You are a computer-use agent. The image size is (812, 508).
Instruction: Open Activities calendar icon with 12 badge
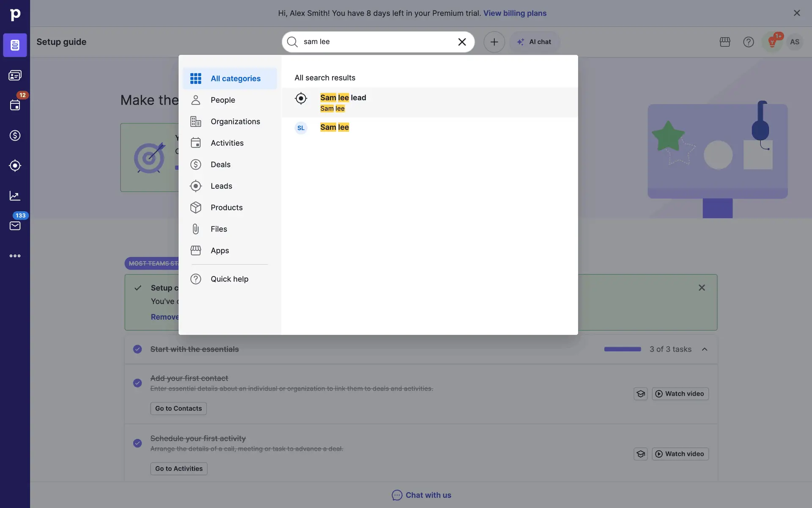(x=15, y=105)
